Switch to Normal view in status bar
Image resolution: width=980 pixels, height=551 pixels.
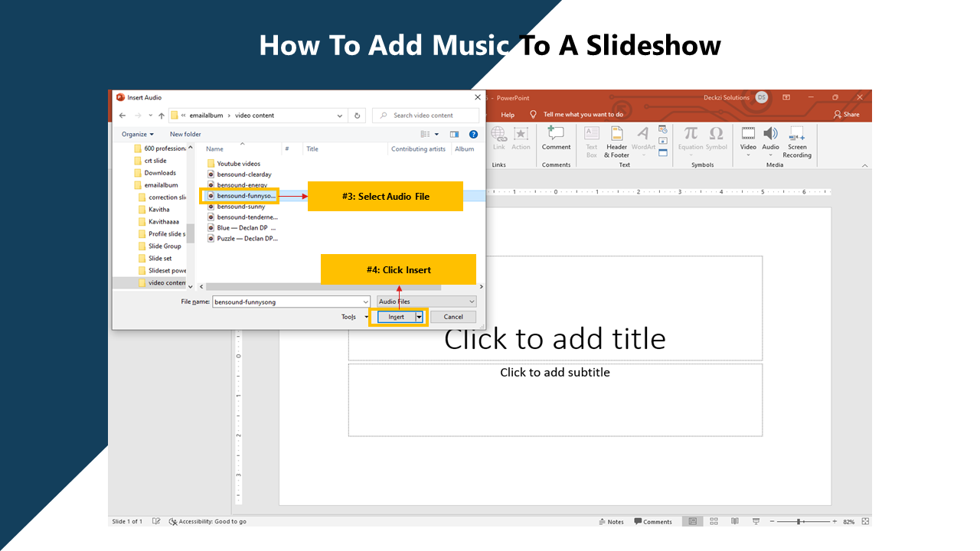click(692, 521)
